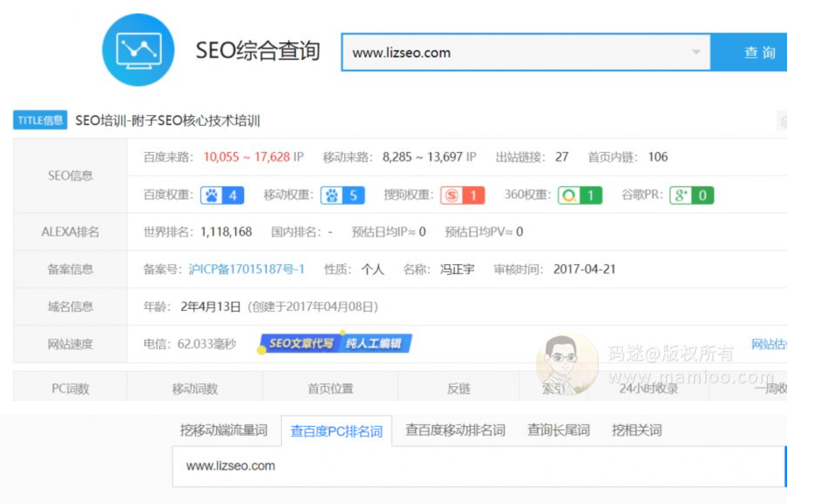This screenshot has width=828, height=504.
Task: Click the 360 icon beside 360权重
Action: [x=569, y=195]
